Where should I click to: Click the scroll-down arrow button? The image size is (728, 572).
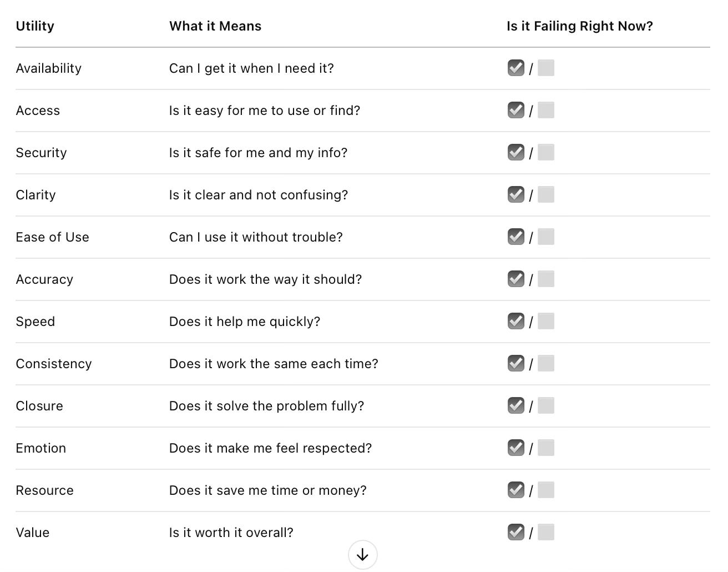(x=363, y=554)
